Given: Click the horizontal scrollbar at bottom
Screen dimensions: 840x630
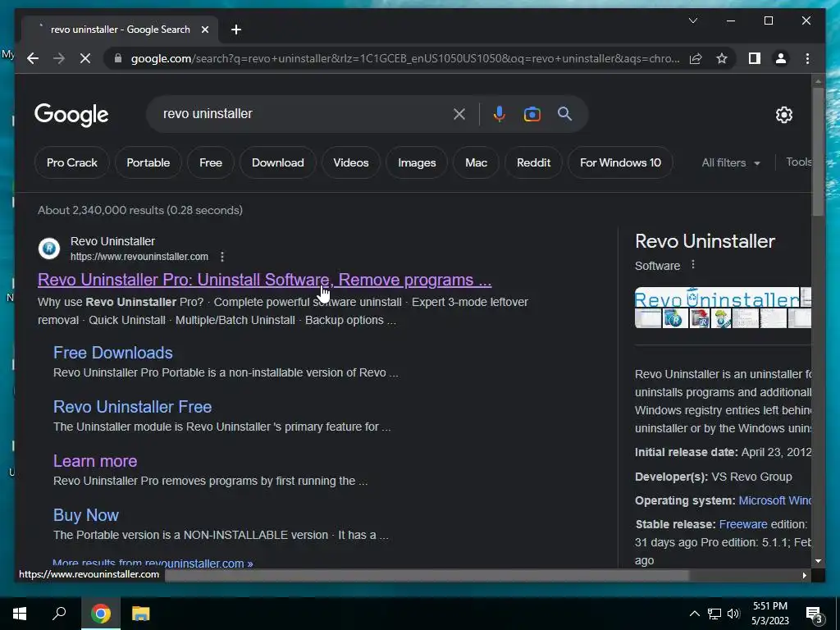Looking at the screenshot, I should 427,575.
